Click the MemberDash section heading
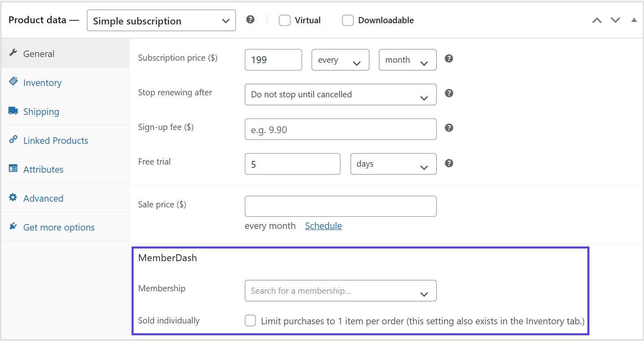Image resolution: width=644 pixels, height=341 pixels. point(167,258)
